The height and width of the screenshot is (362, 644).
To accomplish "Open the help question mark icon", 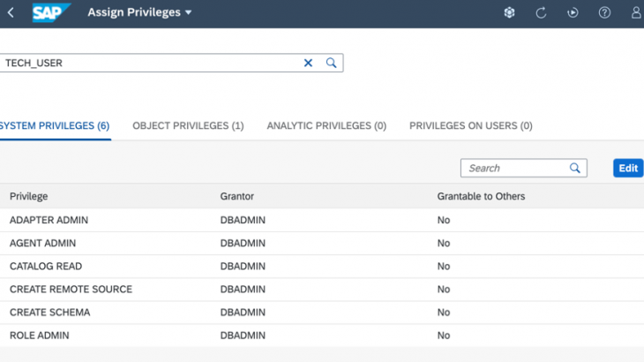I will click(604, 13).
